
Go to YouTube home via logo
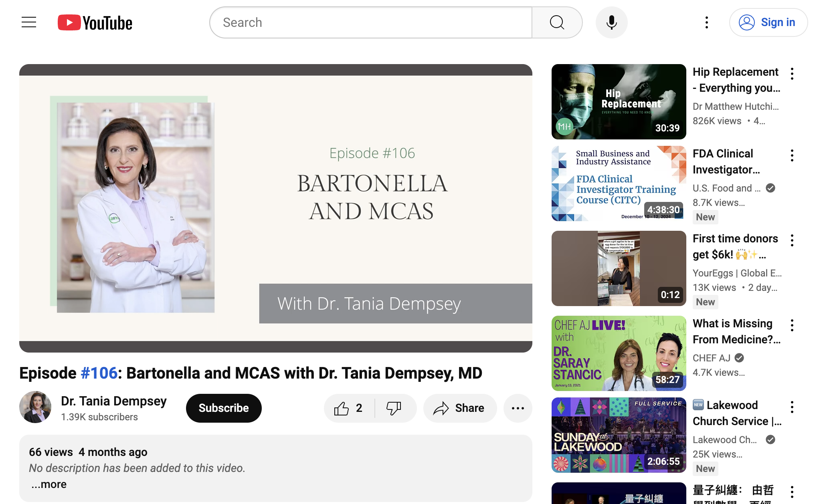pos(95,23)
